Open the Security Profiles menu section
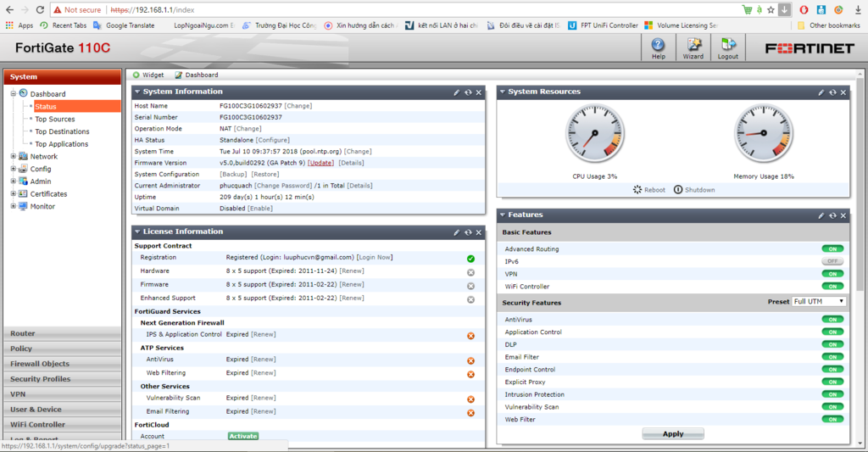 pos(62,379)
